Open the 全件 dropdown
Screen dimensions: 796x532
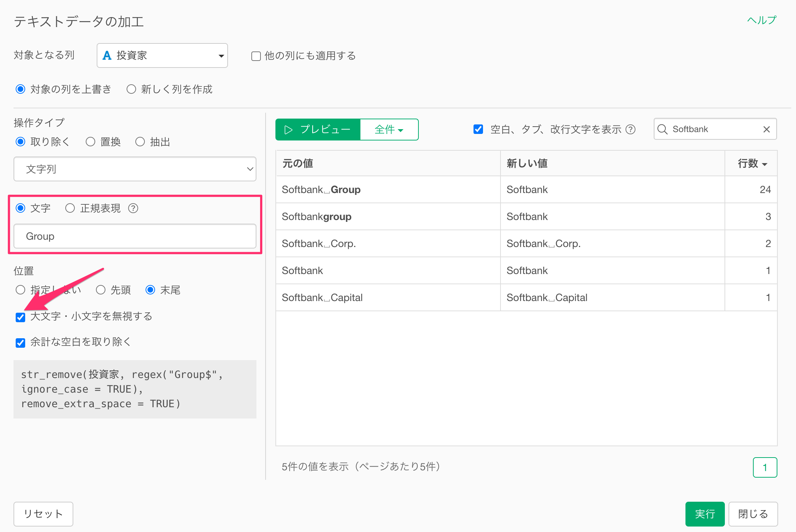389,130
